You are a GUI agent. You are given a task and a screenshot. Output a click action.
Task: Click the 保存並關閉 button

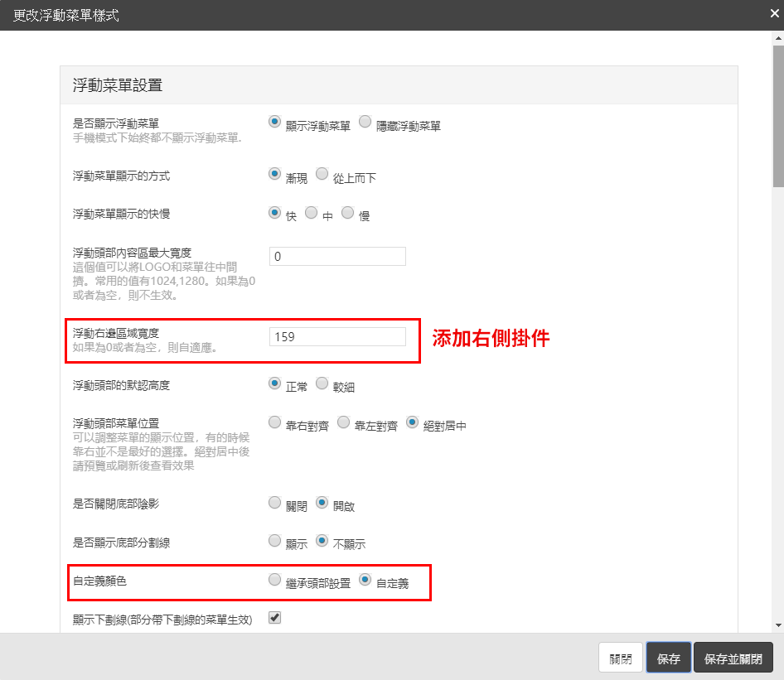(733, 658)
